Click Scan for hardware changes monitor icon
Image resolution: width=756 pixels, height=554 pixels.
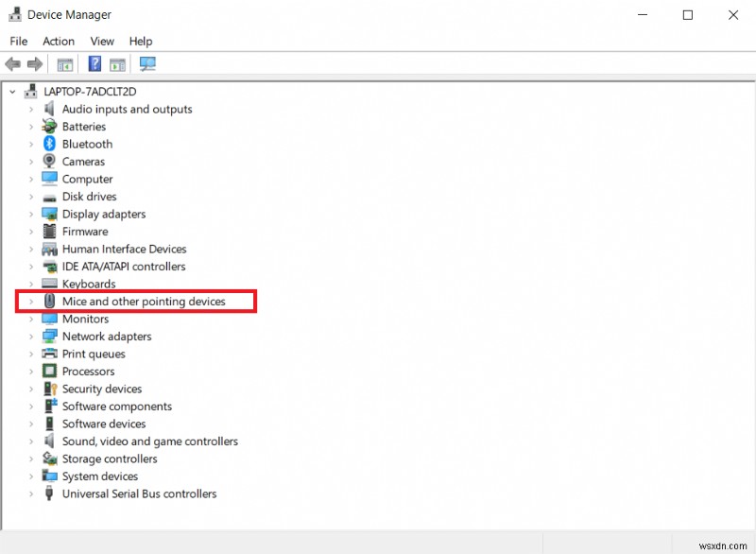pyautogui.click(x=147, y=63)
